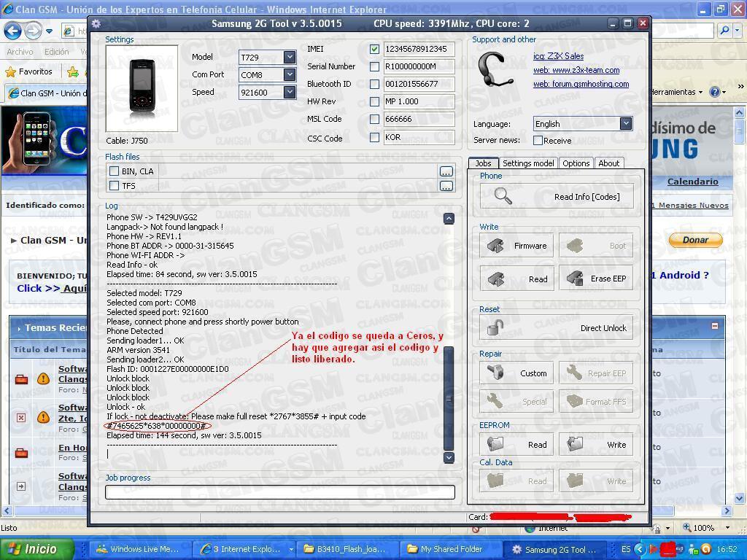Open the web: www.z3x-team.com link
The width and height of the screenshot is (747, 560).
(x=576, y=70)
